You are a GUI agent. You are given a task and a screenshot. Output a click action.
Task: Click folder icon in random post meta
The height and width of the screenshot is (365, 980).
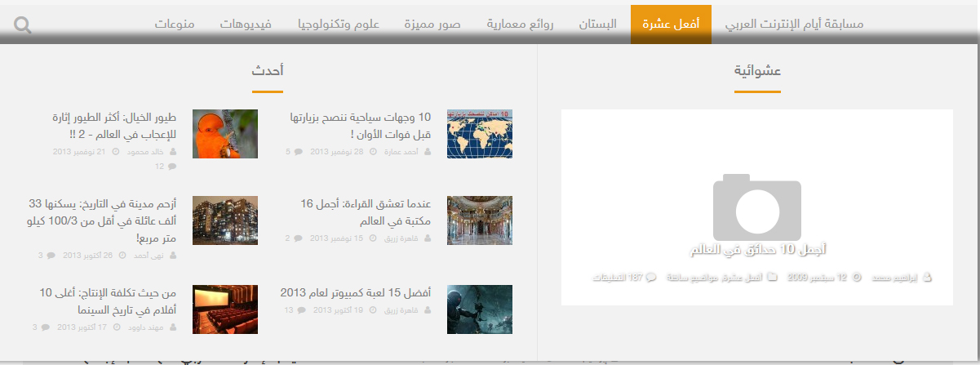coord(772,278)
